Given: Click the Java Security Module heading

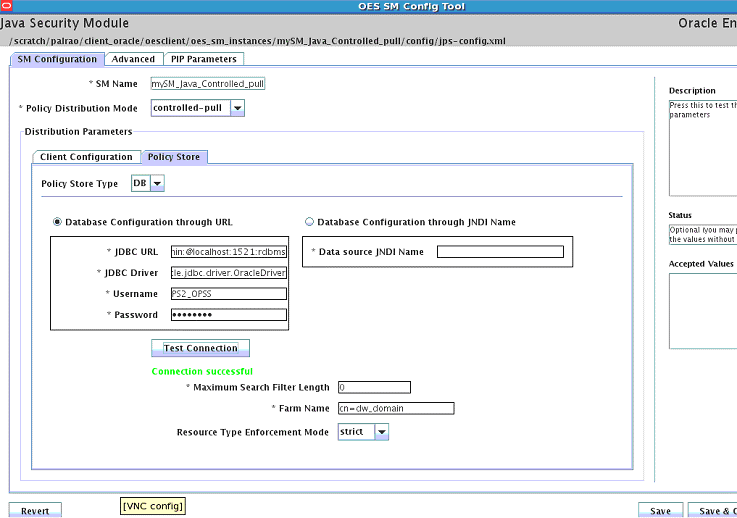Looking at the screenshot, I should pos(64,23).
